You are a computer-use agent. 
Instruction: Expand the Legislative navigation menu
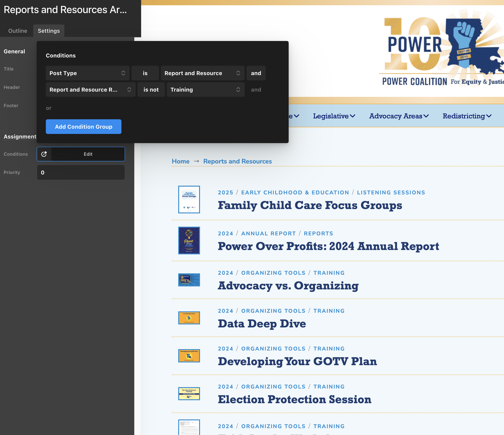click(334, 116)
